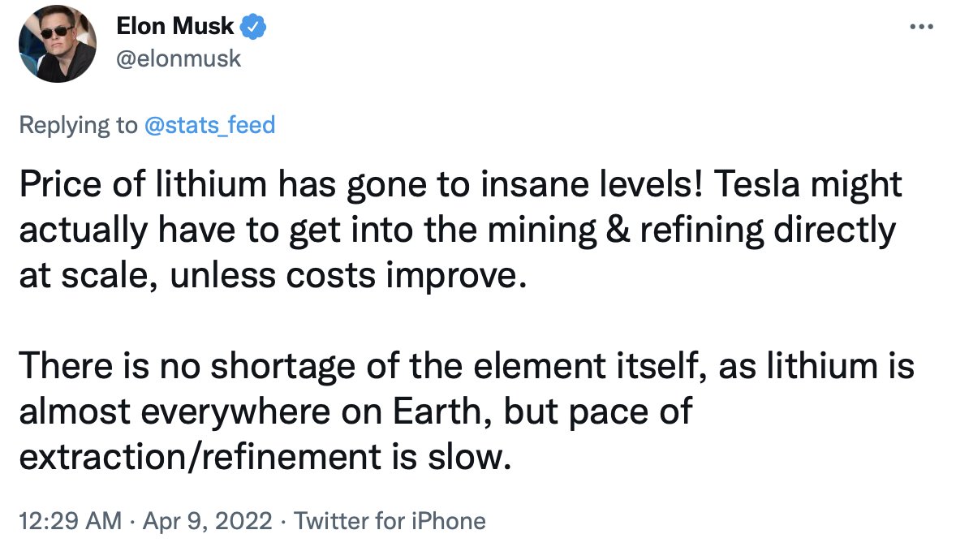956x560 pixels.
Task: Click the "Twitter for iPhone" source label
Action: tap(390, 520)
